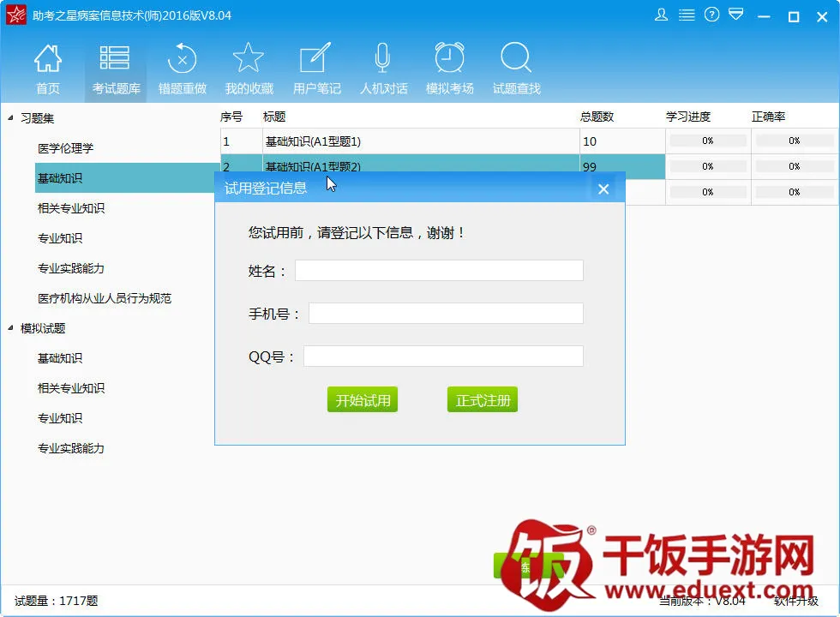Open 试题查找 magnifier search icon
The width and height of the screenshot is (840, 617).
[x=516, y=69]
